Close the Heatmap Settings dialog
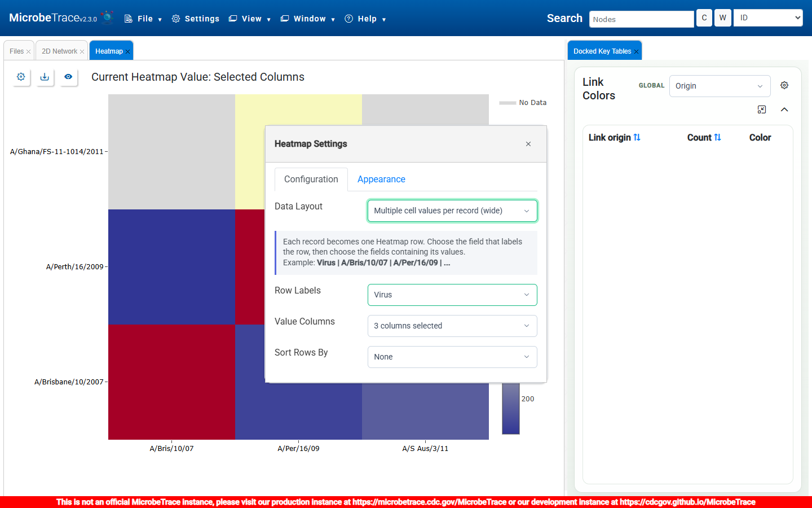This screenshot has height=508, width=812. [x=528, y=144]
